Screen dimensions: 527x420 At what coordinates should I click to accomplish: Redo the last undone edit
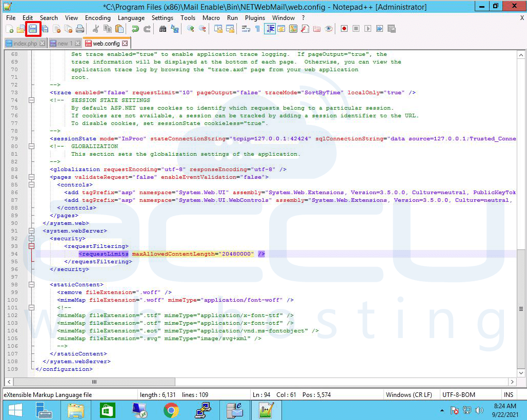click(x=147, y=29)
